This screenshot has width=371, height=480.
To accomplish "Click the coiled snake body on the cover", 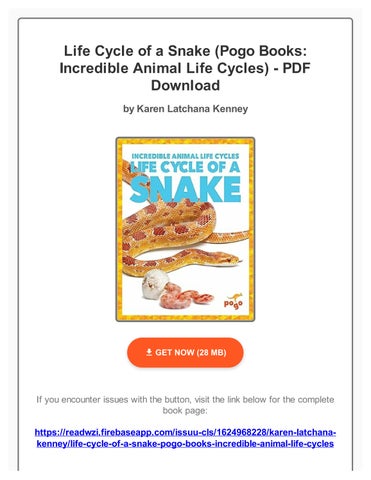I will pyautogui.click(x=168, y=228).
